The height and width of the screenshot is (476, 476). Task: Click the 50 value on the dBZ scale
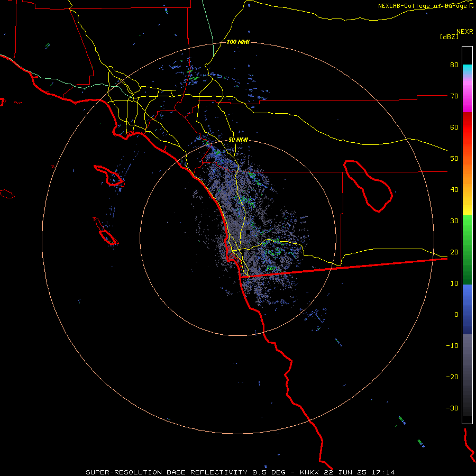[x=454, y=159]
